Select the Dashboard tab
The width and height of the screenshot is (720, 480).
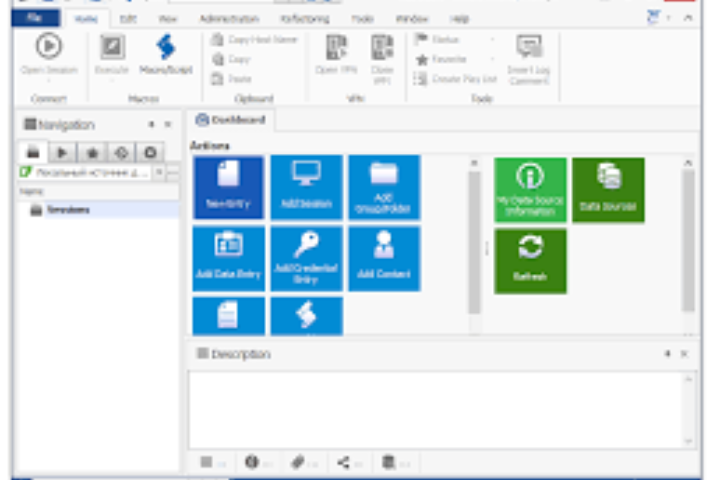pyautogui.click(x=231, y=120)
